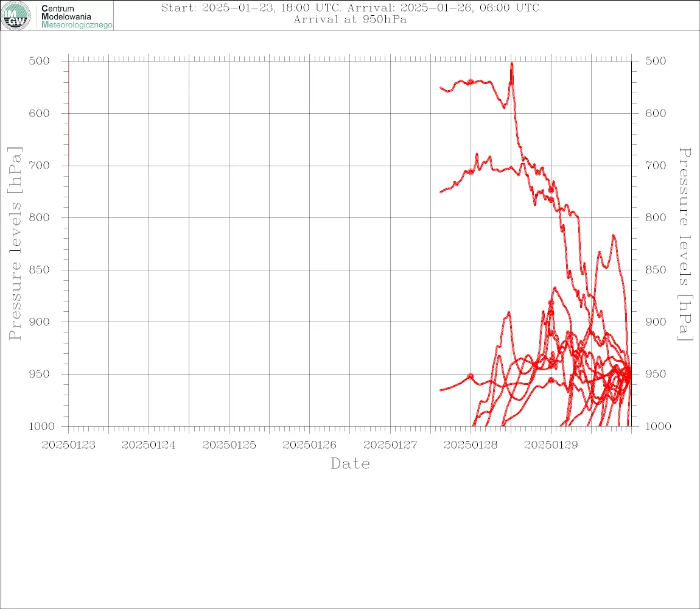Image resolution: width=700 pixels, height=609 pixels.
Task: Click the 20250125 date label
Action: (x=229, y=445)
